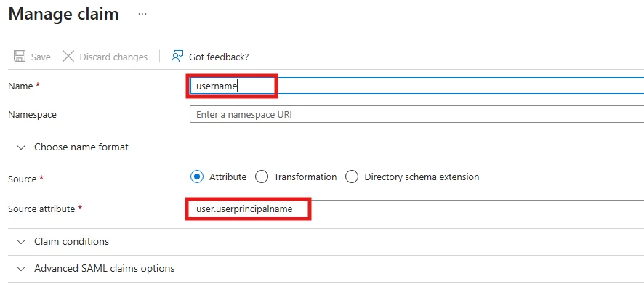Click the Namespace URI input field
Screen dimensions: 644x287
[416, 114]
